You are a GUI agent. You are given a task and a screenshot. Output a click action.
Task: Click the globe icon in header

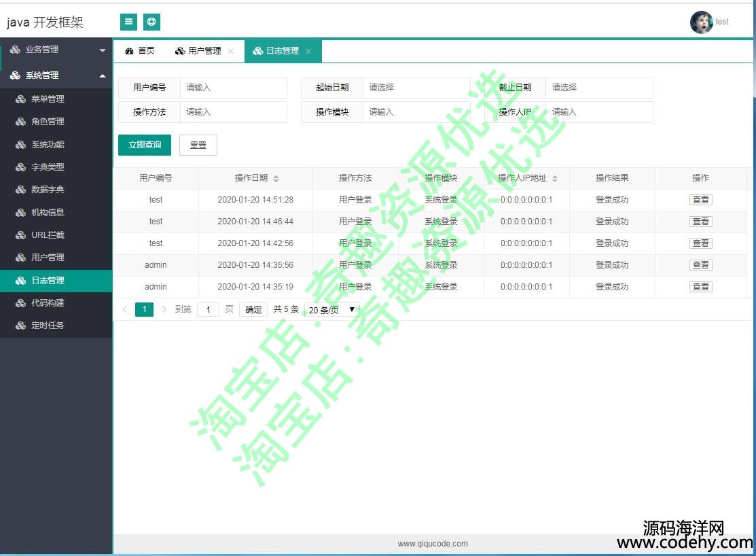(151, 22)
